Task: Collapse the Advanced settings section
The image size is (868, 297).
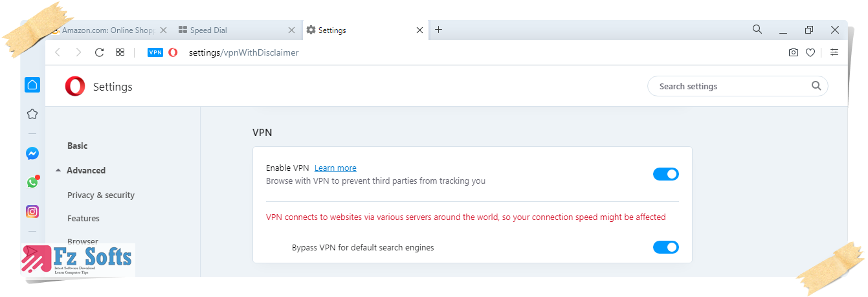Action: click(80, 170)
